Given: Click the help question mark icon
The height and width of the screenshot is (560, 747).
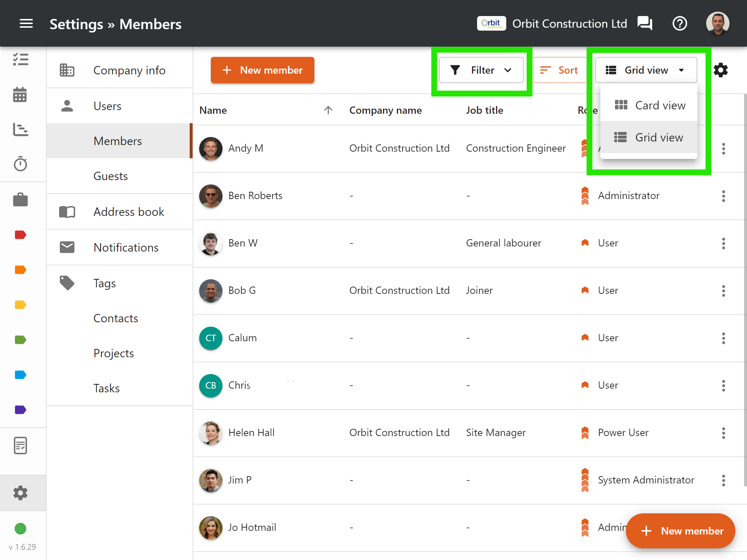Looking at the screenshot, I should [680, 24].
